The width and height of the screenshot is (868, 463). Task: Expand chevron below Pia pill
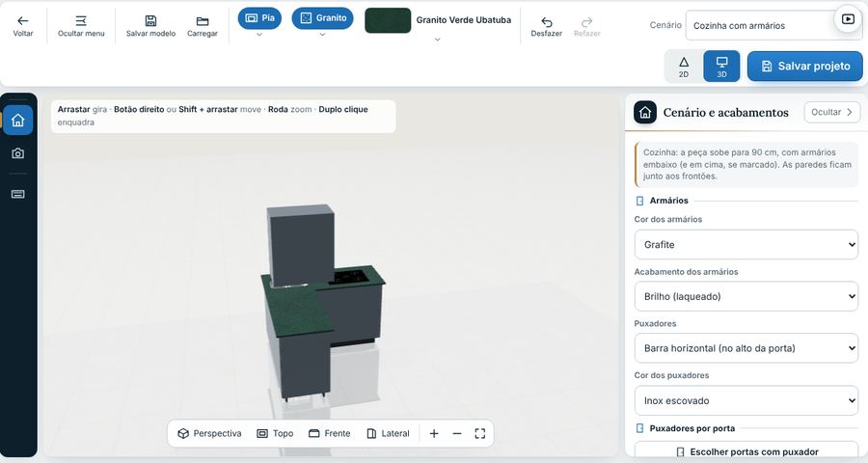[x=259, y=35]
